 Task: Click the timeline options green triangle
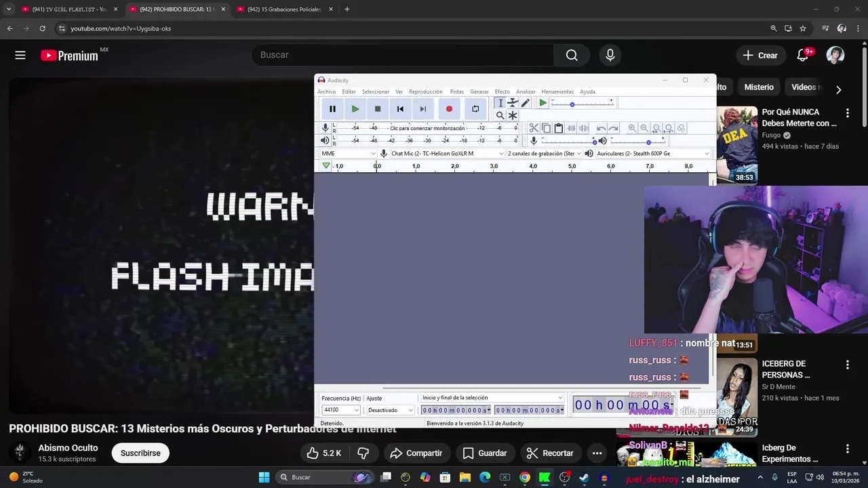[326, 165]
